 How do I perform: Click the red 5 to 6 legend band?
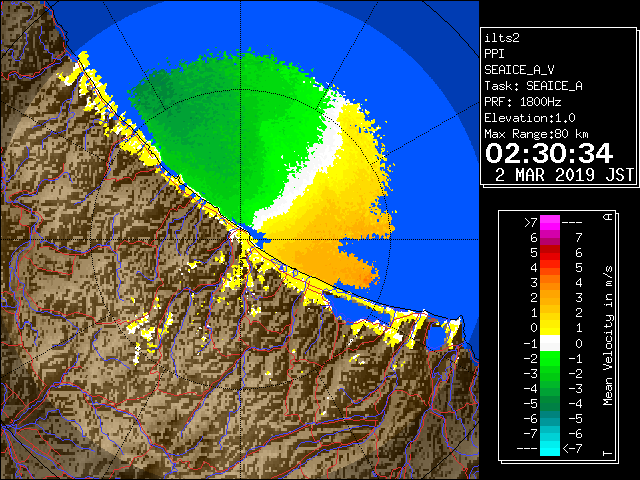(550, 253)
